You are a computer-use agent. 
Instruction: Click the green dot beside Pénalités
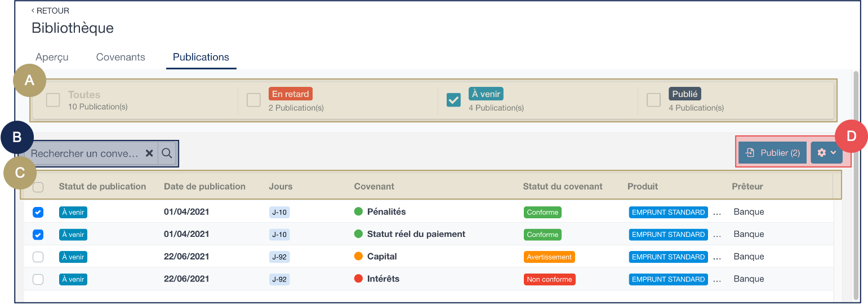pyautogui.click(x=358, y=212)
